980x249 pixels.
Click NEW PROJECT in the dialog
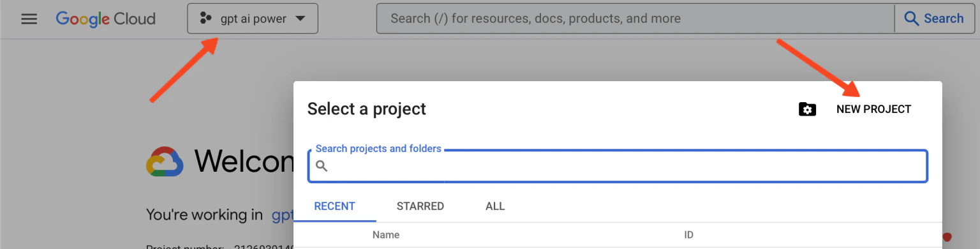873,109
